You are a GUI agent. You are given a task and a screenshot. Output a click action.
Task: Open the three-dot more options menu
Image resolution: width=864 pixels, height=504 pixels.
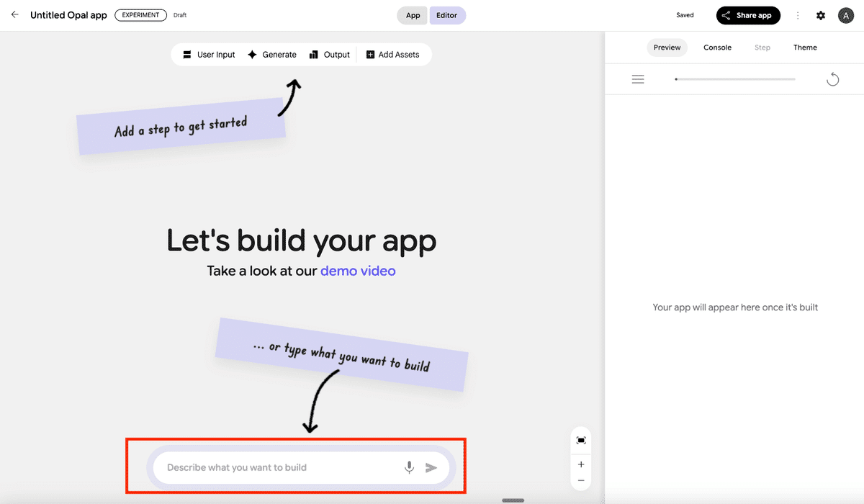(798, 15)
